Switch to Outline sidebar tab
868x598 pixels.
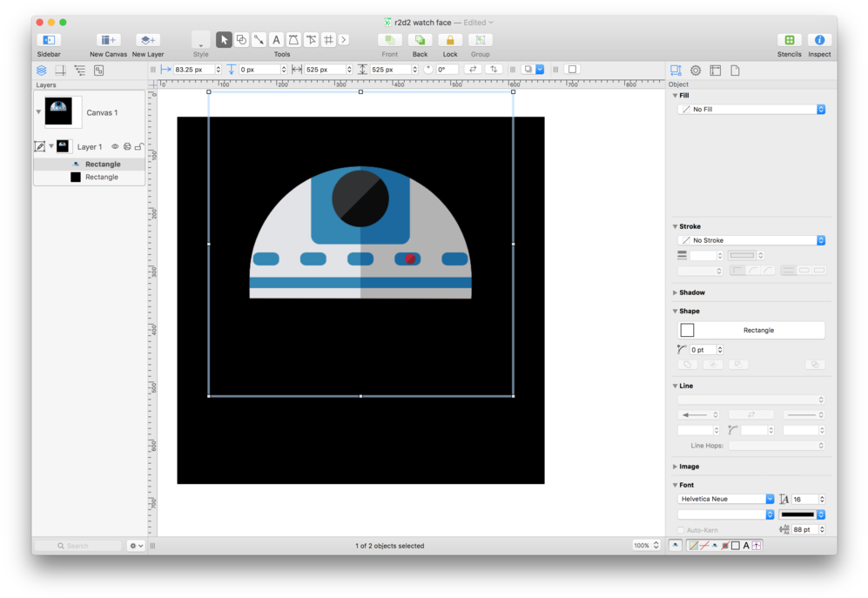point(80,71)
